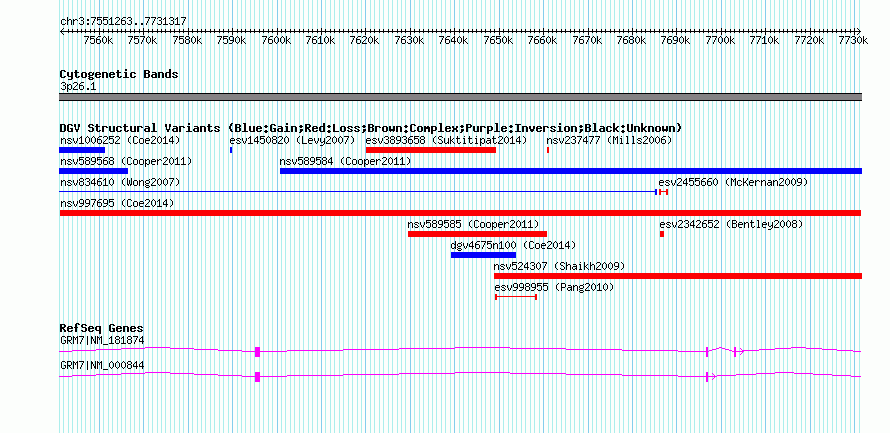This screenshot has height=433, width=890.
Task: Click the first exon block of GRM7|NM_000844
Action: [257, 376]
